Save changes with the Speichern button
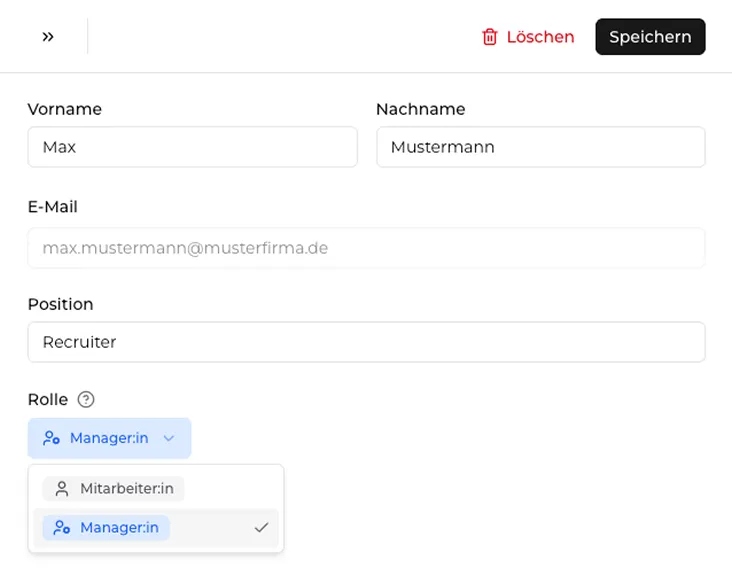This screenshot has height=572, width=732. (650, 37)
